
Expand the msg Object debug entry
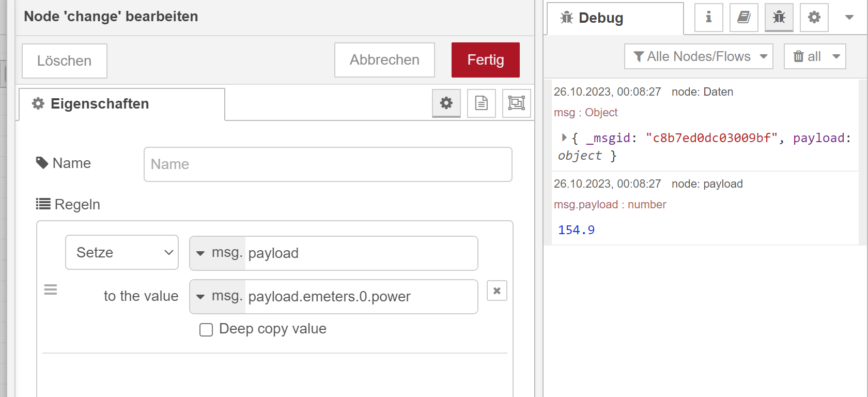(564, 138)
